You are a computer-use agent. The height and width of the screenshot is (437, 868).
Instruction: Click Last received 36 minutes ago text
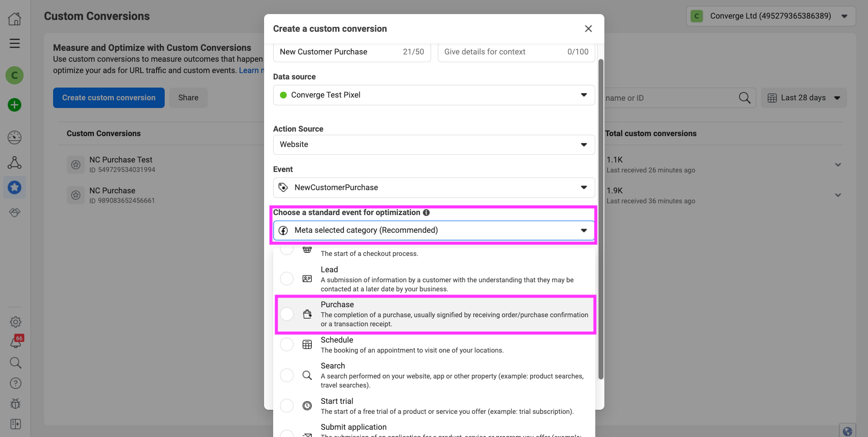tap(651, 201)
